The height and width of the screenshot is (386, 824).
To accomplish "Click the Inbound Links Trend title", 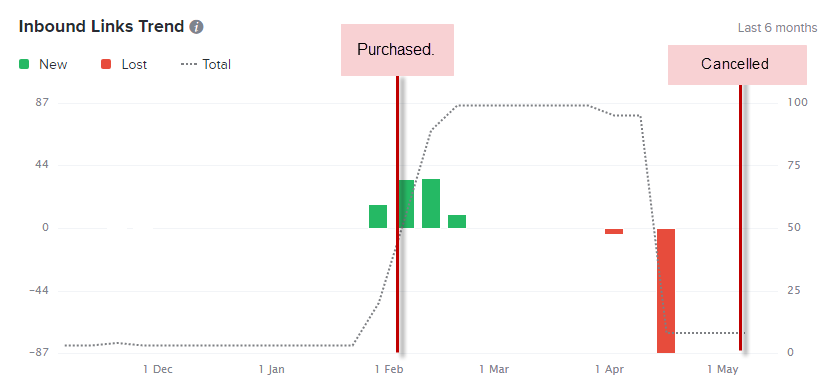I will [101, 26].
